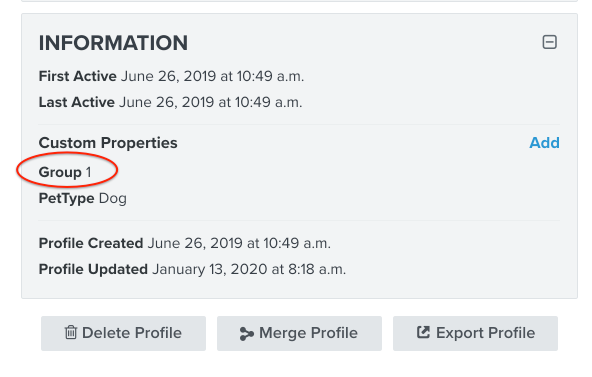
Task: Click the Last Active date value
Action: [211, 102]
